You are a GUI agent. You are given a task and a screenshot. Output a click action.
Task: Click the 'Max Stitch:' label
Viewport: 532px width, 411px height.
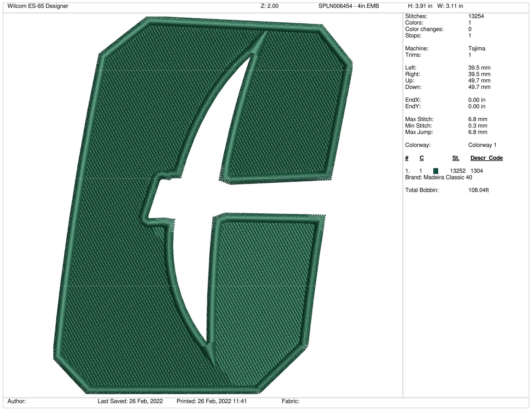pos(419,119)
